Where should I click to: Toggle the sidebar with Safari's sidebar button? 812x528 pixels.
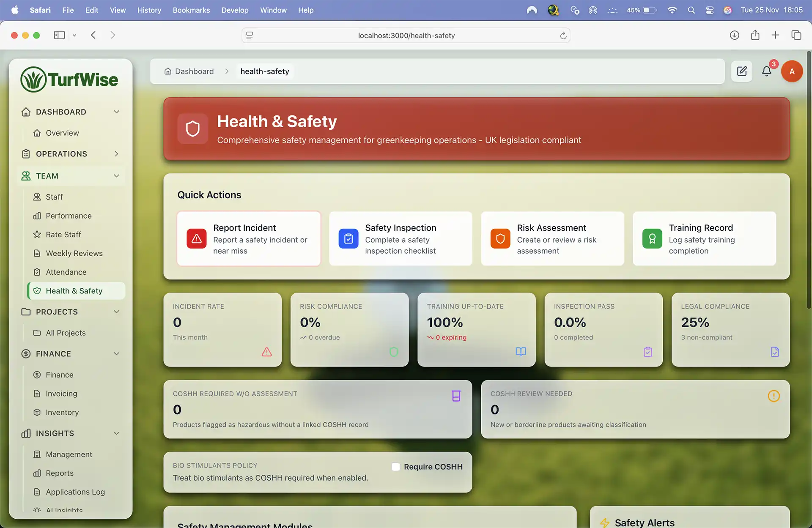(x=59, y=35)
